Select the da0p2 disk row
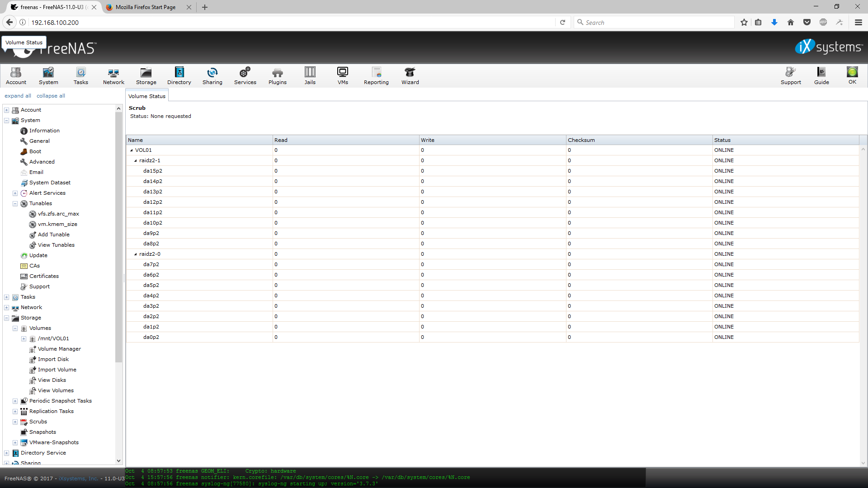Image resolution: width=868 pixels, height=488 pixels. pos(492,337)
